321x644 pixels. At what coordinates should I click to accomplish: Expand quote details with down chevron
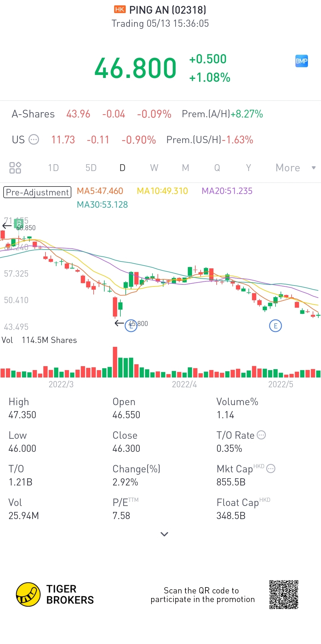164,534
